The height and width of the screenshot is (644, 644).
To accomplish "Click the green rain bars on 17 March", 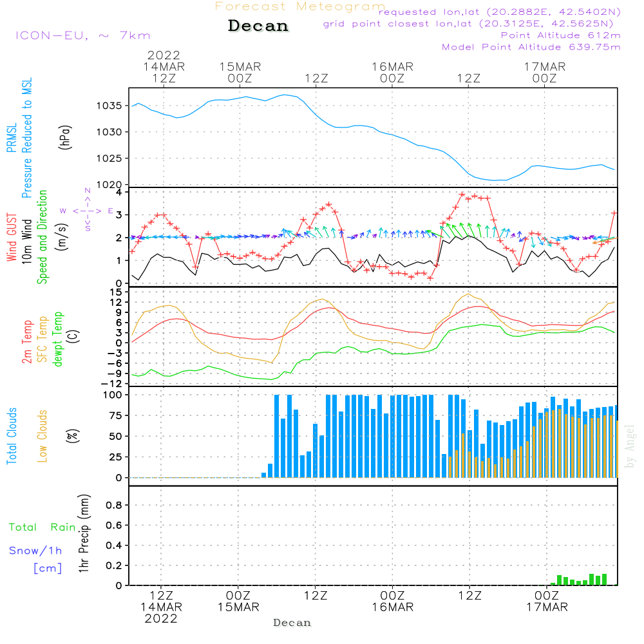I will pos(579,580).
